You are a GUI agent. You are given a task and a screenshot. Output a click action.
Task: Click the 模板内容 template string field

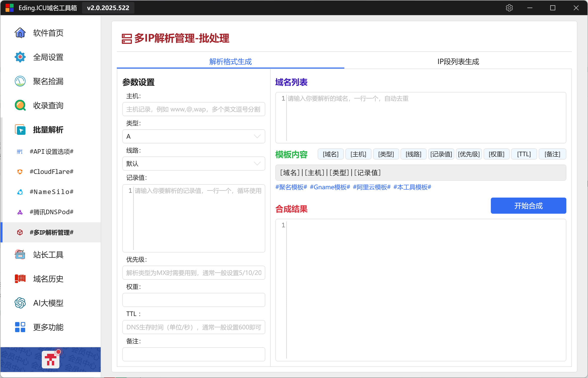coord(421,173)
